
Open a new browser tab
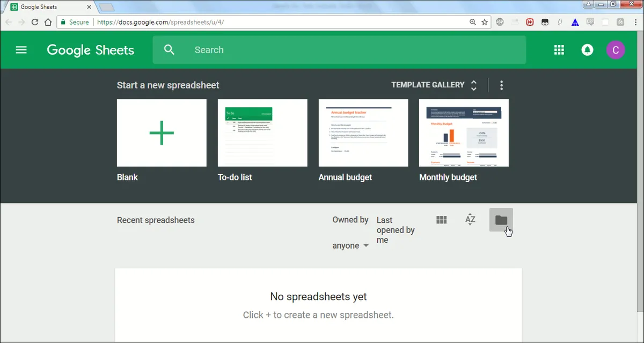107,8
